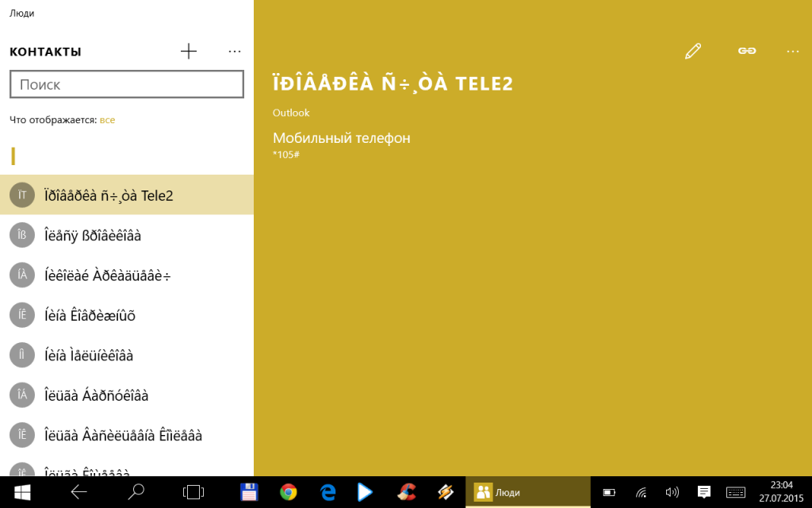Add a new contact with plus icon

(189, 51)
